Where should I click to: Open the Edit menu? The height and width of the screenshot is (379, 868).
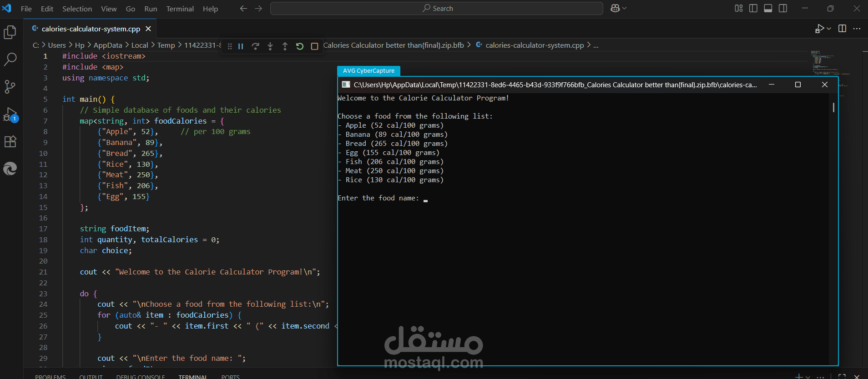pos(47,9)
